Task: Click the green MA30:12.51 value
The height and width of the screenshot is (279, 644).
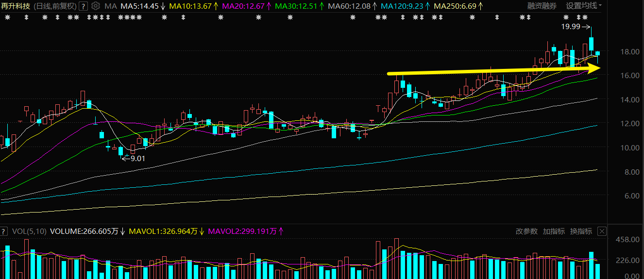Action: tap(296, 6)
